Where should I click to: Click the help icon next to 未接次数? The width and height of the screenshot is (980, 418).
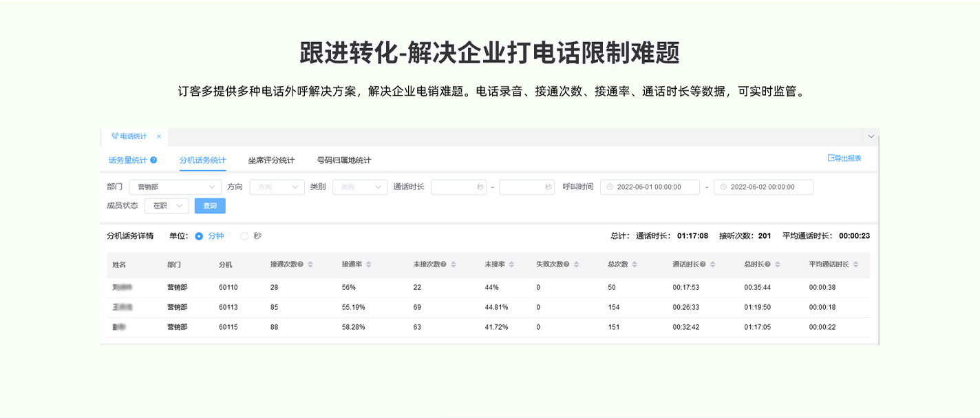443,264
